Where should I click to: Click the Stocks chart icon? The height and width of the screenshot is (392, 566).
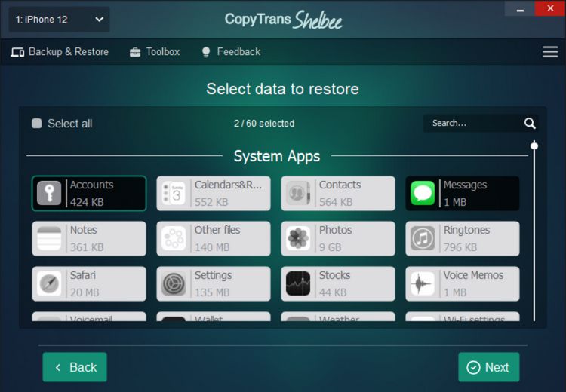tap(298, 283)
